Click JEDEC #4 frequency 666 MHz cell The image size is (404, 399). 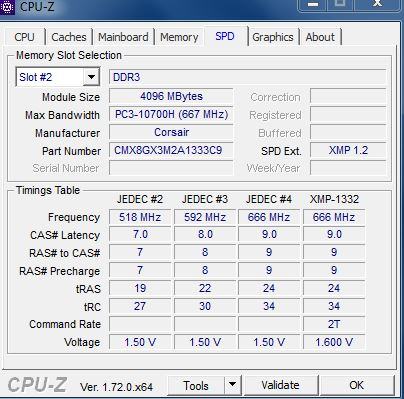(269, 217)
